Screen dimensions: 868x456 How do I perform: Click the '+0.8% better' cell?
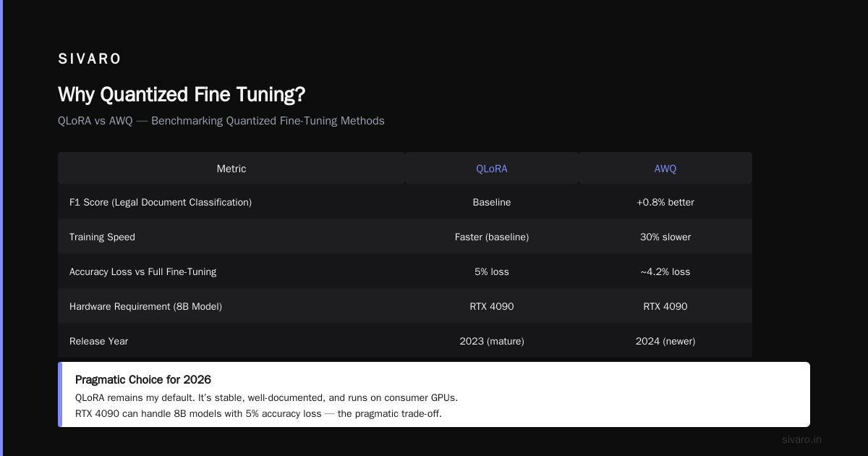(665, 203)
